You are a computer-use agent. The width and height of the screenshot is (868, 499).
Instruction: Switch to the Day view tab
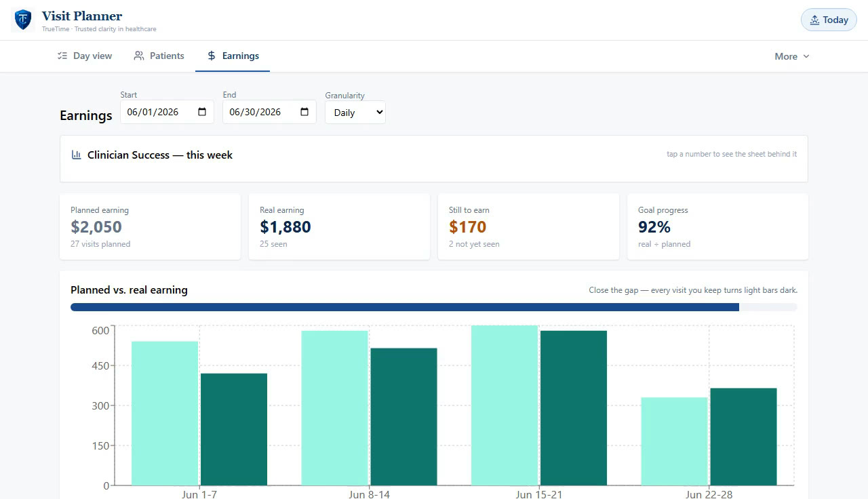(x=85, y=56)
